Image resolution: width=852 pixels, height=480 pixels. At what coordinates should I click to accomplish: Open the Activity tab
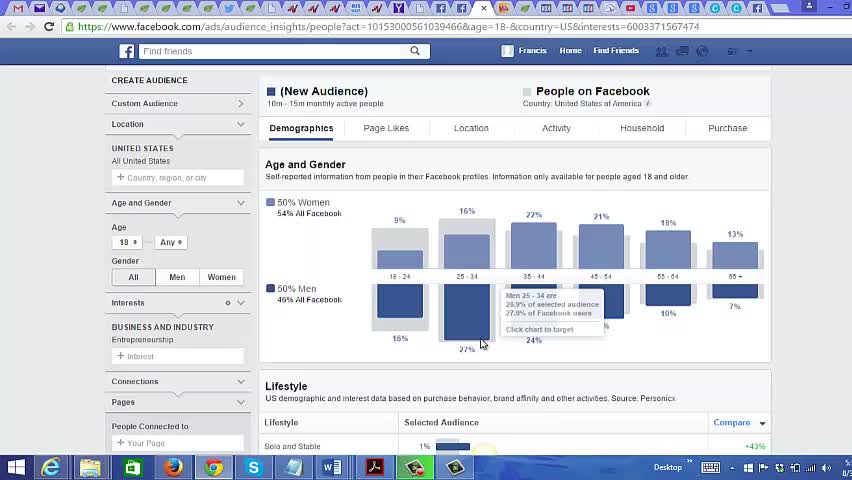(x=556, y=128)
